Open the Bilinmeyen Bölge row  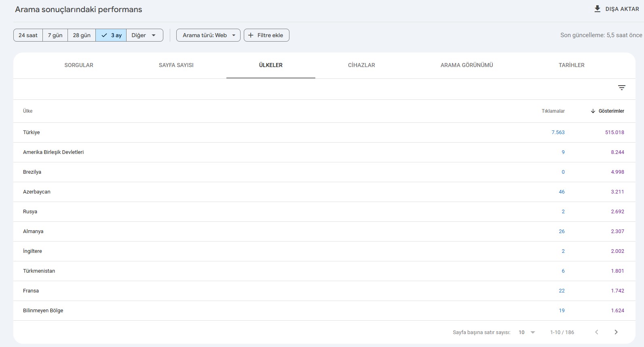pyautogui.click(x=324, y=311)
